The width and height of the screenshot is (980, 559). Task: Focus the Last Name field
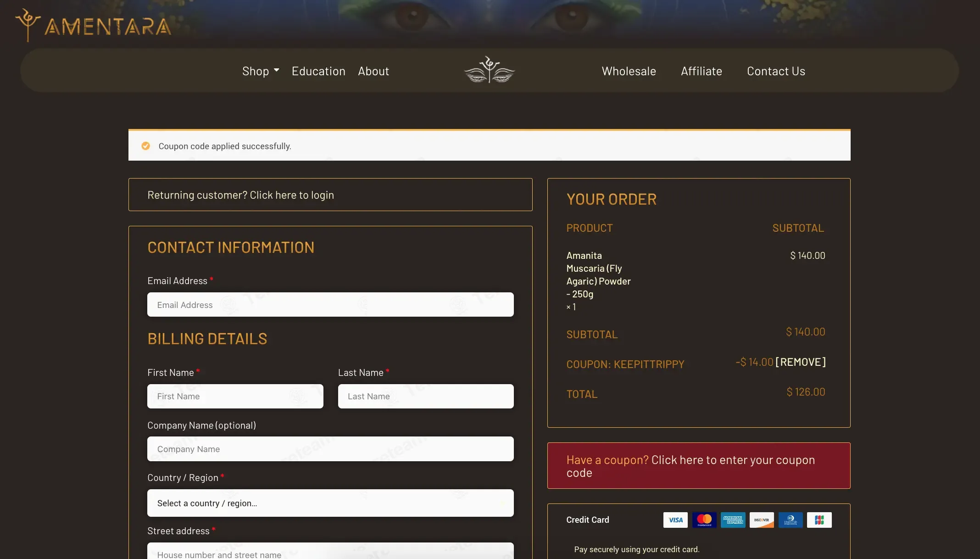(x=426, y=396)
